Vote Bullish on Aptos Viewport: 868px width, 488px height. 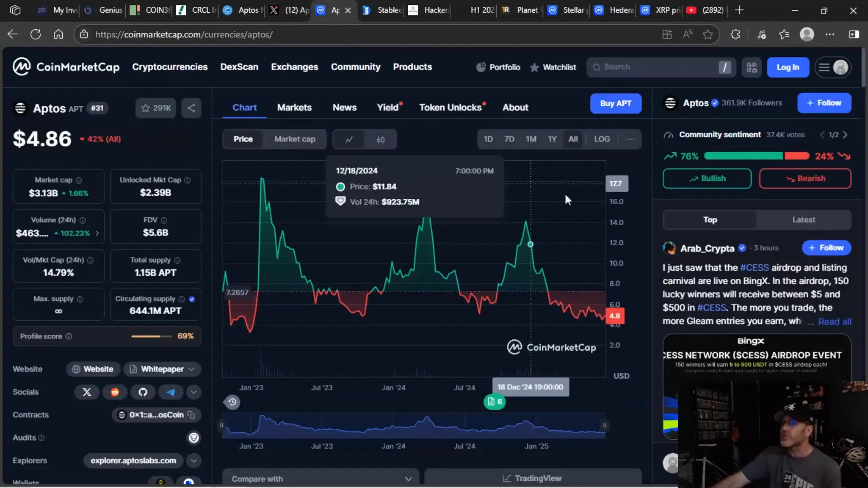click(x=707, y=178)
